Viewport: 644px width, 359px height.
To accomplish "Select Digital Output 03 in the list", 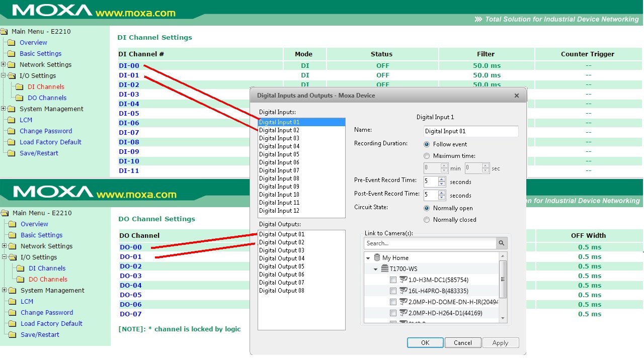I will 281,250.
